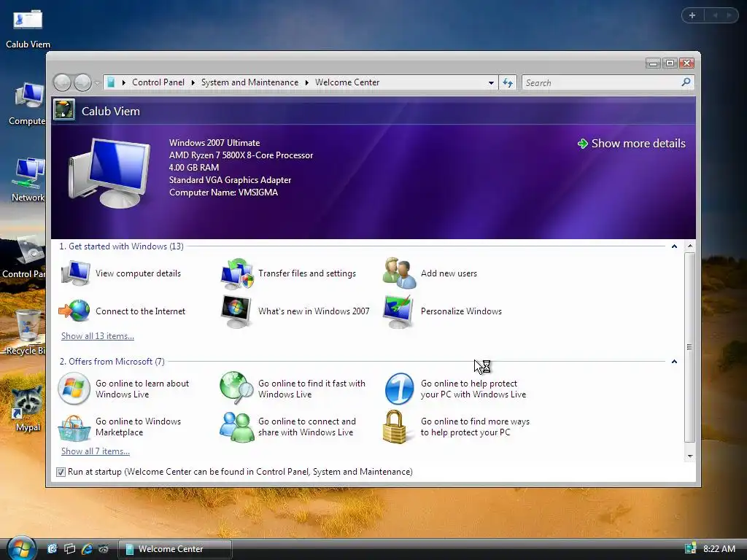Open View computer details icon
This screenshot has width=747, height=560.
pos(75,273)
